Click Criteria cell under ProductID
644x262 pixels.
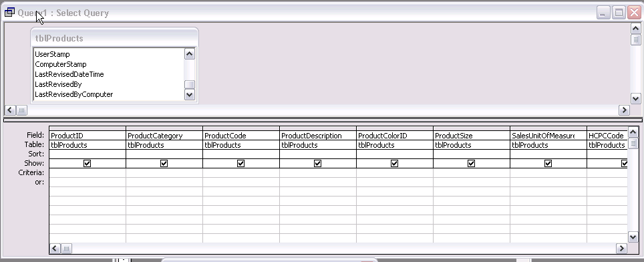(88, 173)
